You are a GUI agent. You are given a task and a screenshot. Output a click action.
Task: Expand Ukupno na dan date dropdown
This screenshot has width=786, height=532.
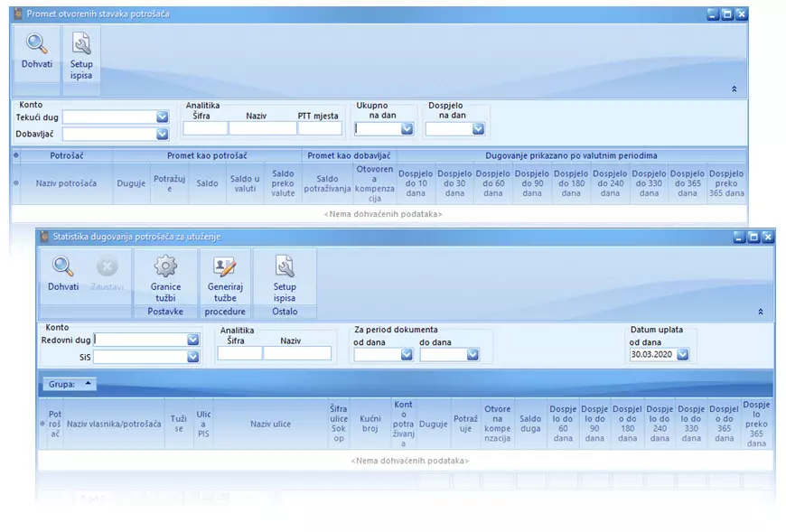coord(407,129)
